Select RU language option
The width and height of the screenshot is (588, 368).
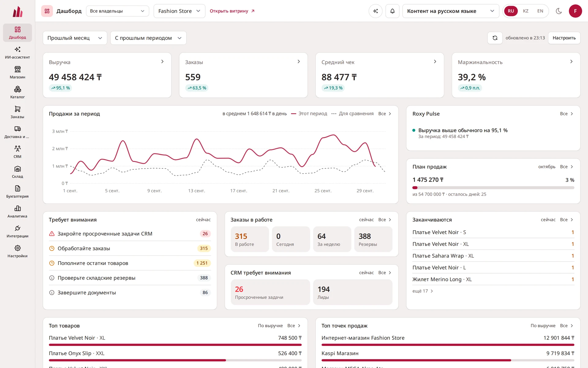[x=511, y=11]
